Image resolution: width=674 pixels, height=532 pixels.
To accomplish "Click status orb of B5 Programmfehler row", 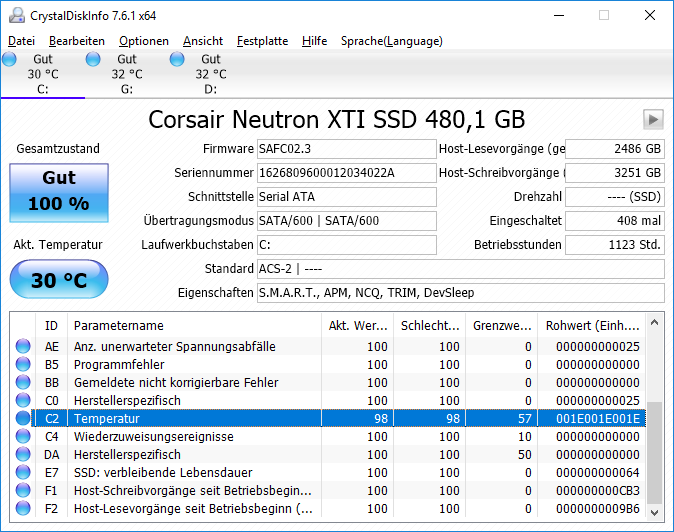I will (23, 364).
